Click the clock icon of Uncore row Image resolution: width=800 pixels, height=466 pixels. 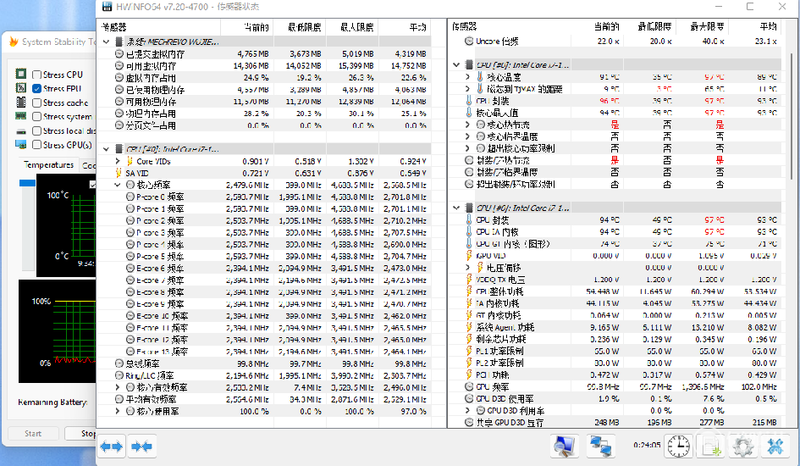[x=469, y=41]
